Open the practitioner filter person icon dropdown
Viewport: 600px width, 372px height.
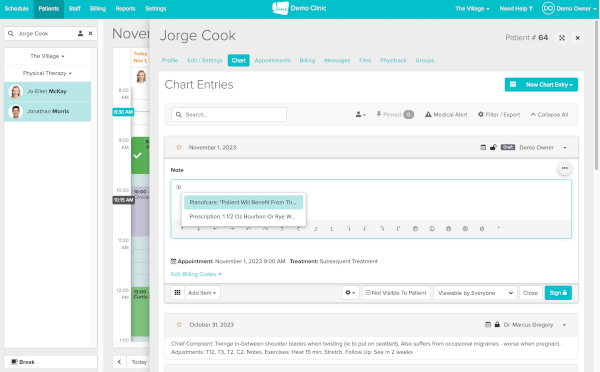[x=360, y=114]
